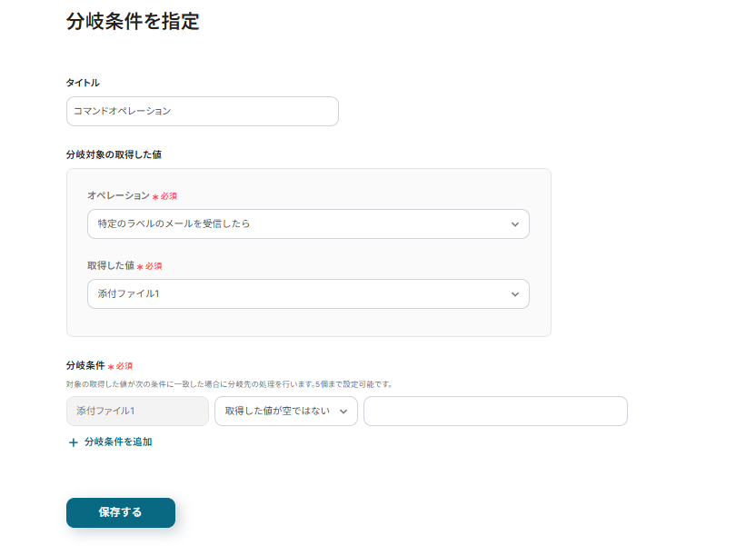Click the タイトル input field
756x546 pixels.
(x=202, y=112)
